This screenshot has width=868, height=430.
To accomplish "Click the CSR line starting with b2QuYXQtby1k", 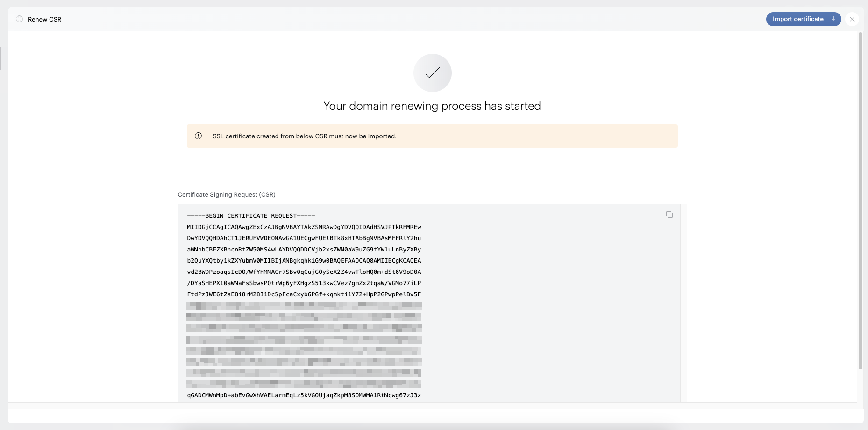I will 304,261.
